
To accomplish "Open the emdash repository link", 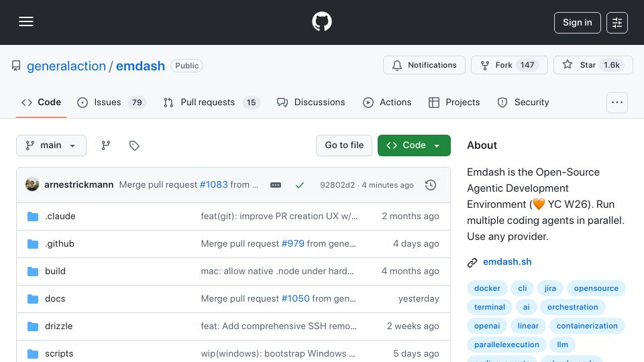I will [140, 66].
